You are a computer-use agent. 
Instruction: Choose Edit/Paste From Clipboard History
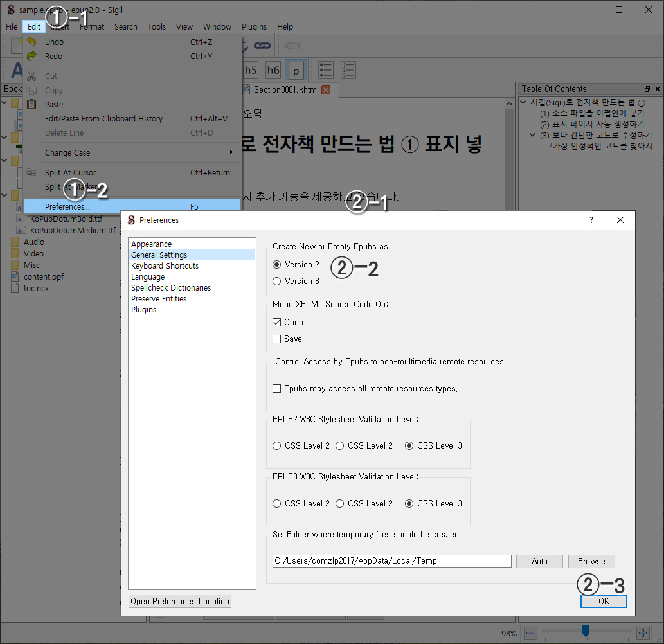click(x=132, y=118)
